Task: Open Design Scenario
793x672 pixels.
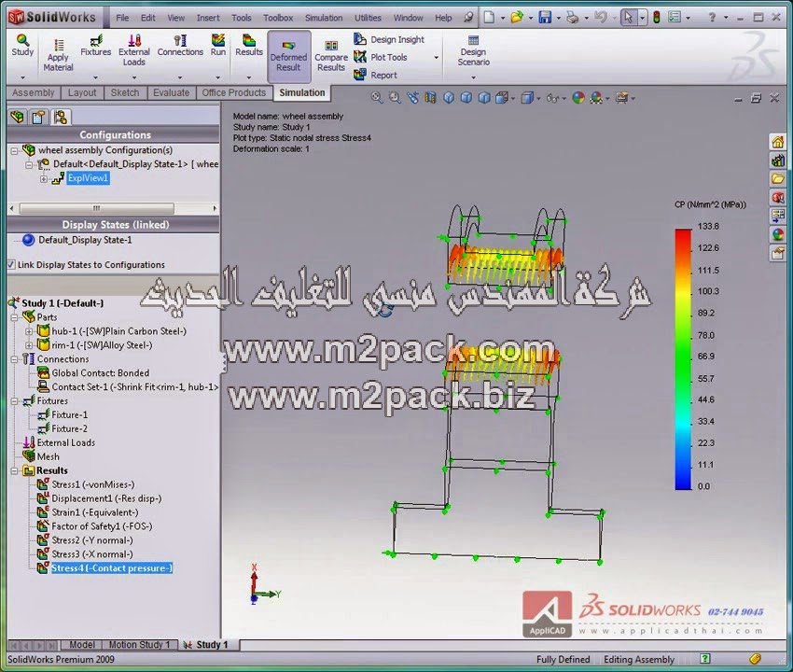Action: click(x=473, y=50)
